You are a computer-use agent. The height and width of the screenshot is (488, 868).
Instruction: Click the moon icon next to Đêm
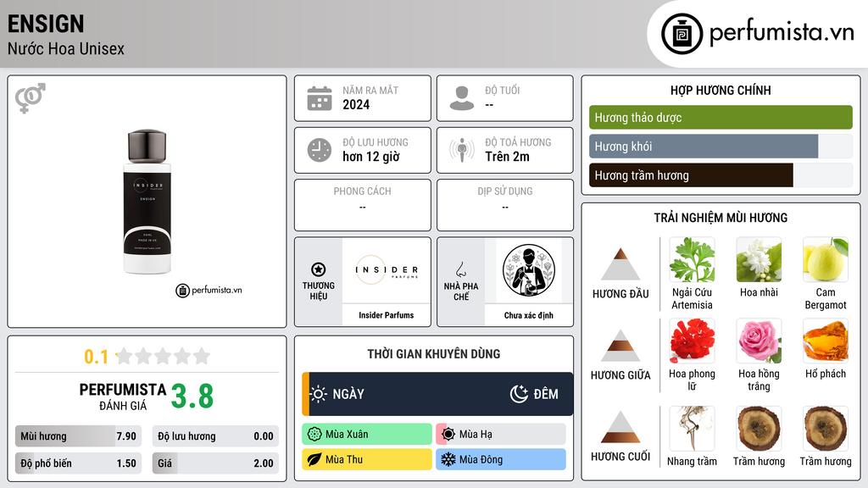click(519, 394)
